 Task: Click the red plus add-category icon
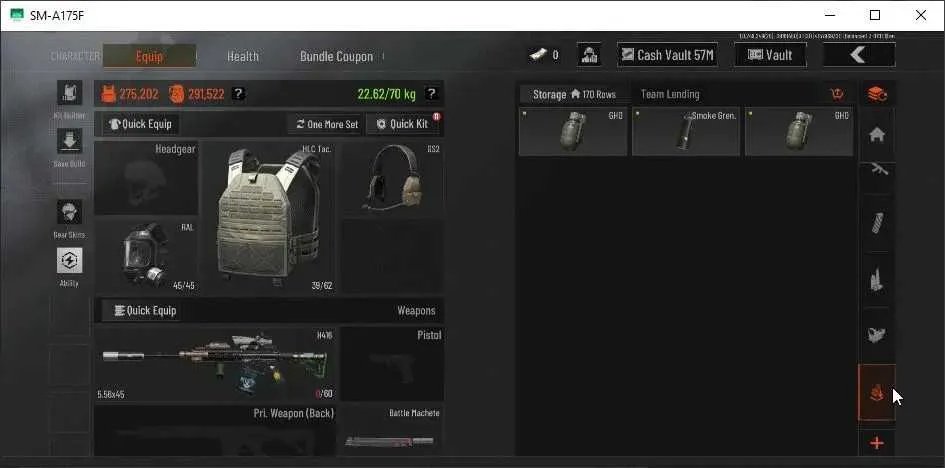(877, 444)
